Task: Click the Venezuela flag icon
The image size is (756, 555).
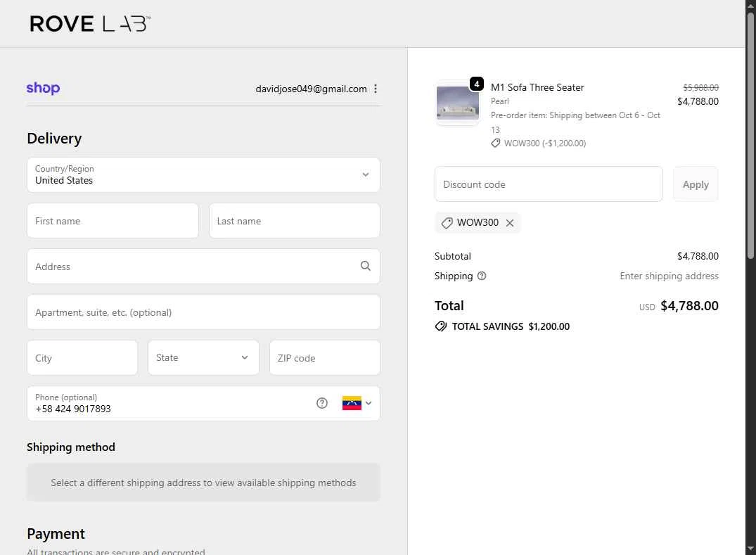Action: click(352, 403)
